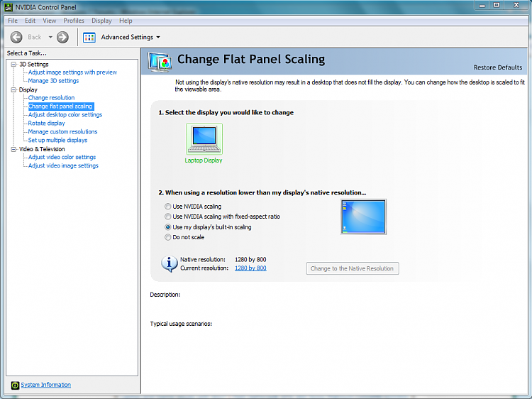Open the Rotate display task
This screenshot has height=399, width=532.
click(x=47, y=124)
